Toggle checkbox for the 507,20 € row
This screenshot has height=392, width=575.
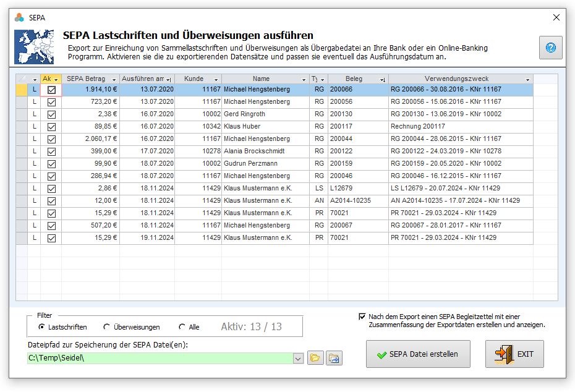coord(51,226)
